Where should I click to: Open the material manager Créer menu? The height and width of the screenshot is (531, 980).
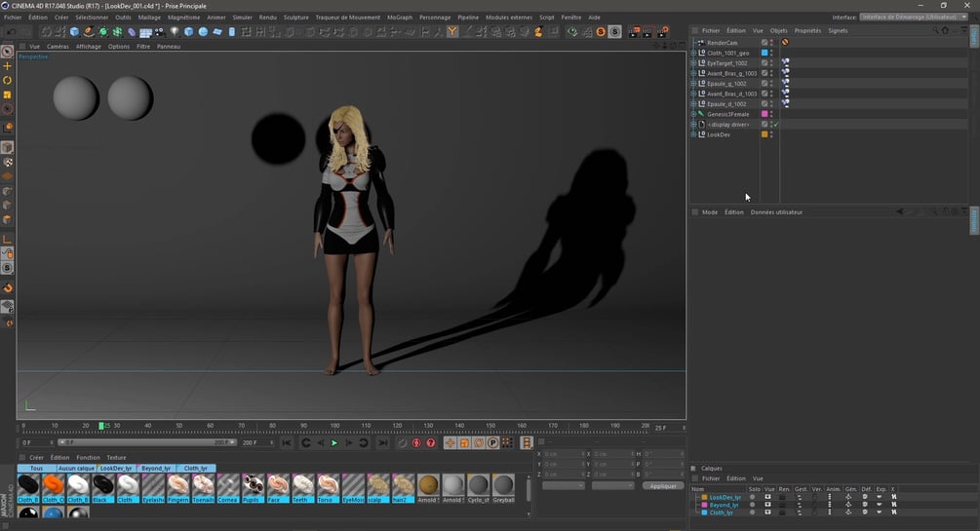(x=36, y=457)
